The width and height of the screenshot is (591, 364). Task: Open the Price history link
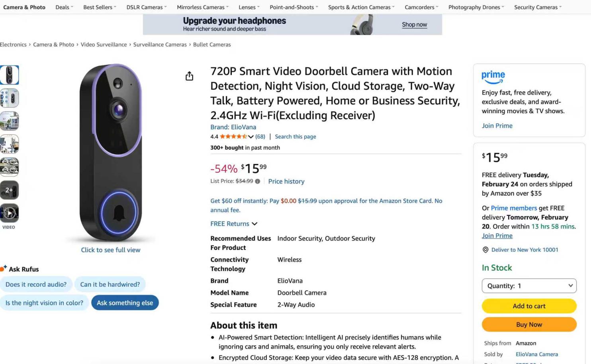coord(286,181)
